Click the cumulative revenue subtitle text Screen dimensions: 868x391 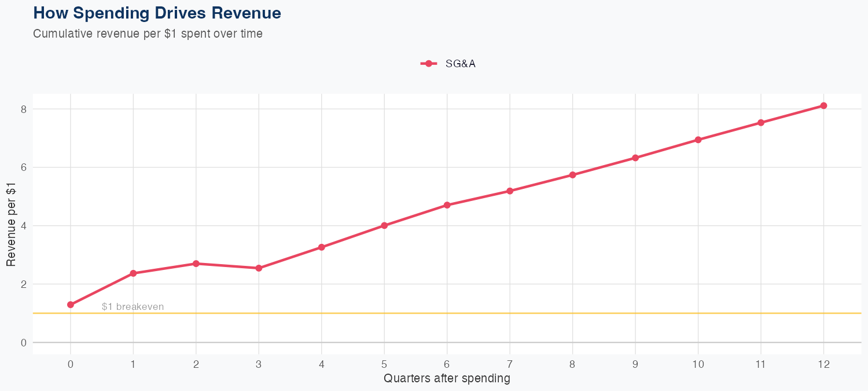coord(148,34)
